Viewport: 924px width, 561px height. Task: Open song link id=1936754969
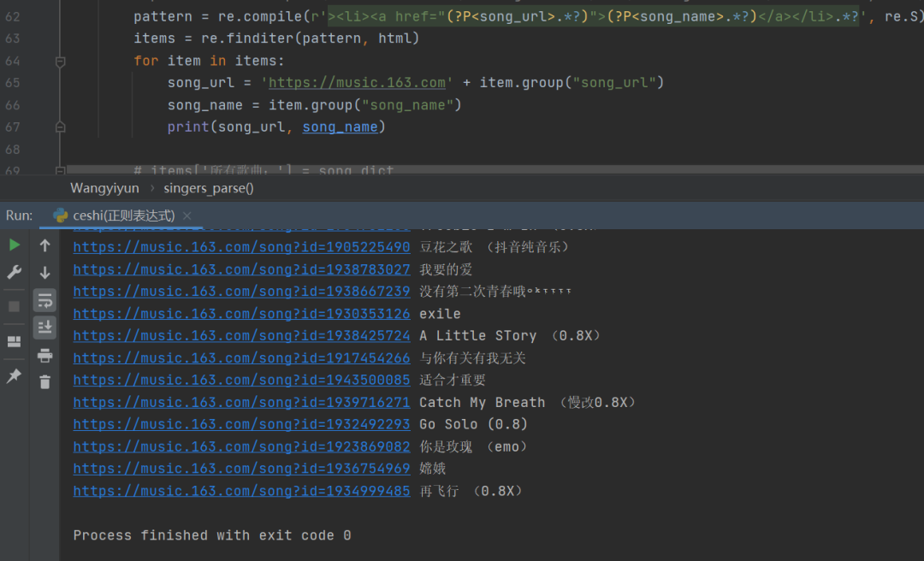pyautogui.click(x=241, y=469)
